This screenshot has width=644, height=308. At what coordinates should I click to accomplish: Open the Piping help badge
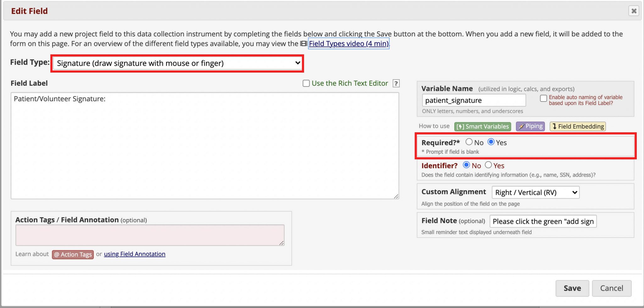pyautogui.click(x=530, y=126)
